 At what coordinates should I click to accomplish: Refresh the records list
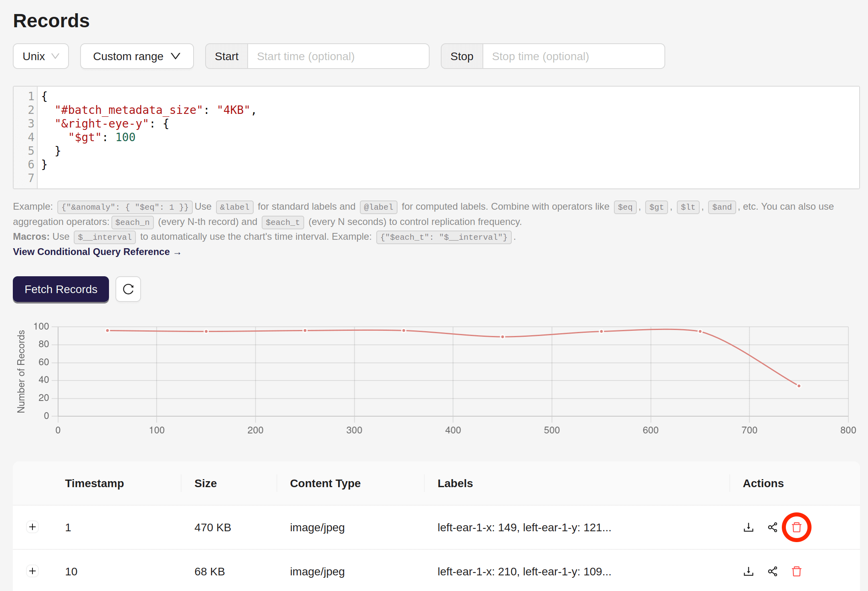128,289
